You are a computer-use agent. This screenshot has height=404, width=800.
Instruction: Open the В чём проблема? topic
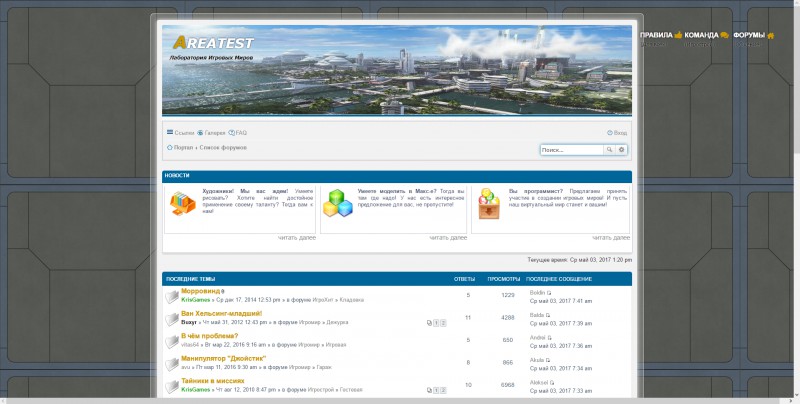tap(209, 336)
